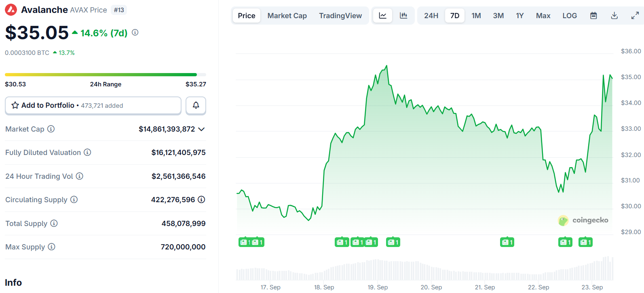
Task: Click the $16,121,405,975 valuation value
Action: tap(178, 153)
